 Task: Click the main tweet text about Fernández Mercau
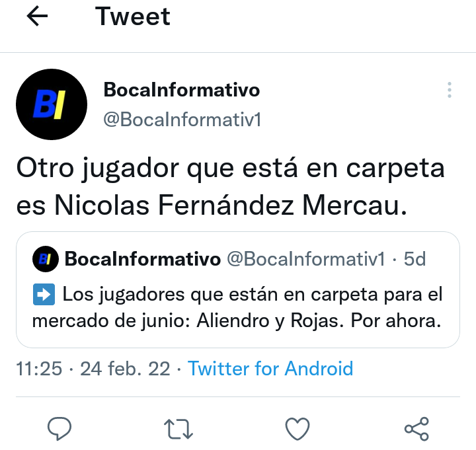pyautogui.click(x=231, y=186)
